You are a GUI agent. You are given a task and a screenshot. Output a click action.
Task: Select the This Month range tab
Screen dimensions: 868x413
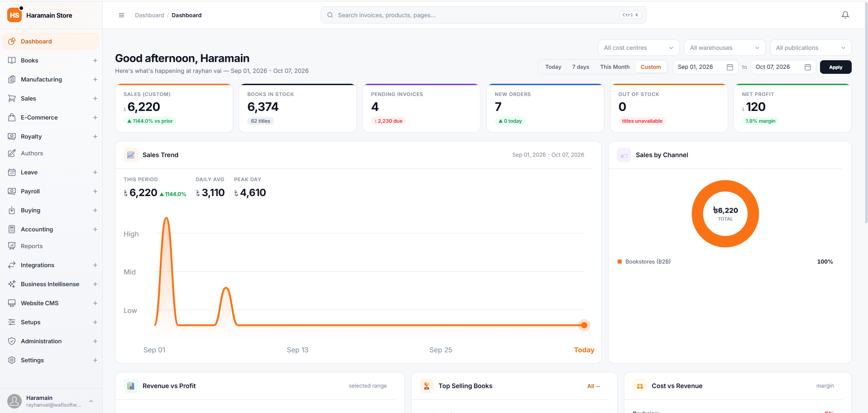pyautogui.click(x=614, y=67)
